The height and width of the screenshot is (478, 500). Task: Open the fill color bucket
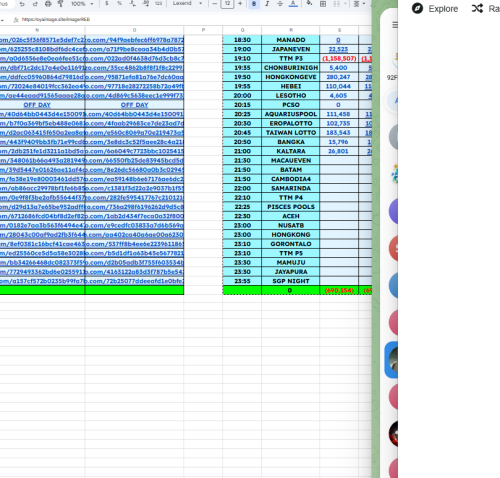tap(309, 4)
